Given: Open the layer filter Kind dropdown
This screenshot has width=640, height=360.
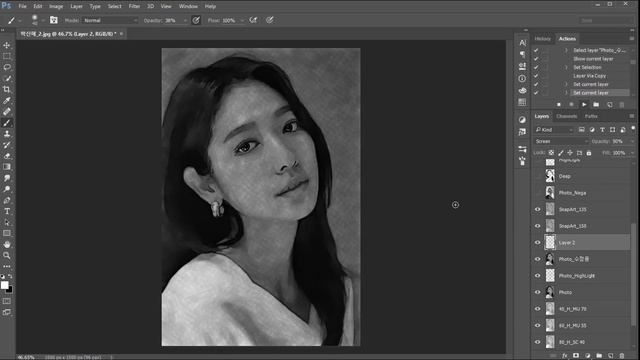Looking at the screenshot, I should coord(554,130).
